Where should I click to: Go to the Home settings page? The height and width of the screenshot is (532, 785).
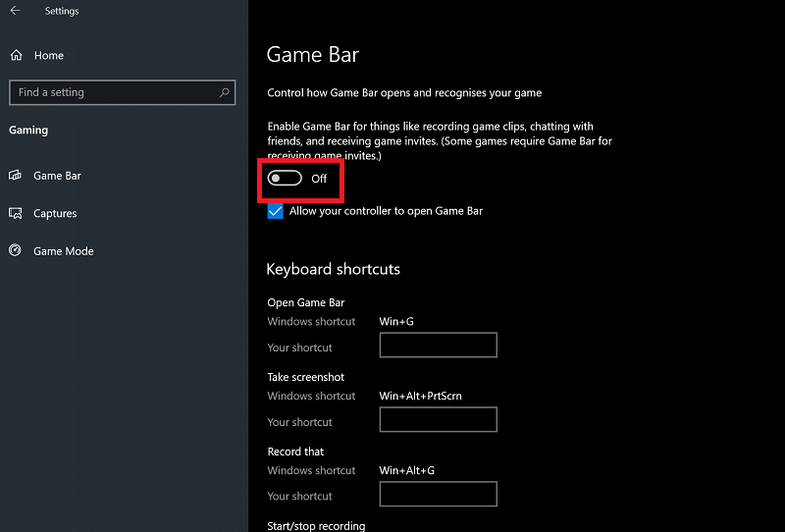[x=49, y=56]
